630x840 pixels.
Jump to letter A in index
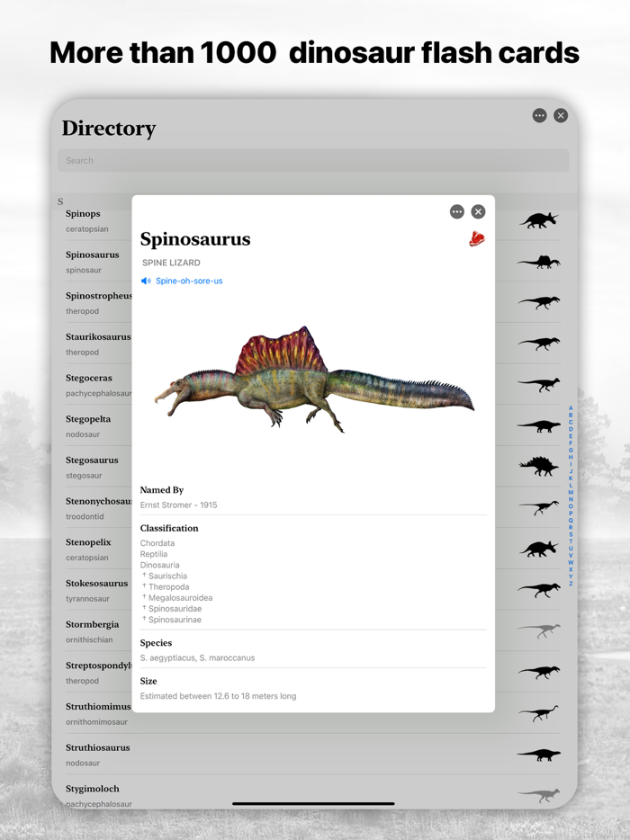(x=571, y=408)
